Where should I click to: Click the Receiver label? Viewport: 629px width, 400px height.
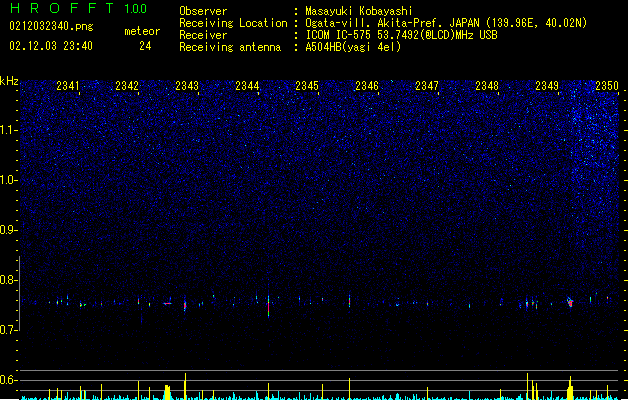pyautogui.click(x=203, y=35)
